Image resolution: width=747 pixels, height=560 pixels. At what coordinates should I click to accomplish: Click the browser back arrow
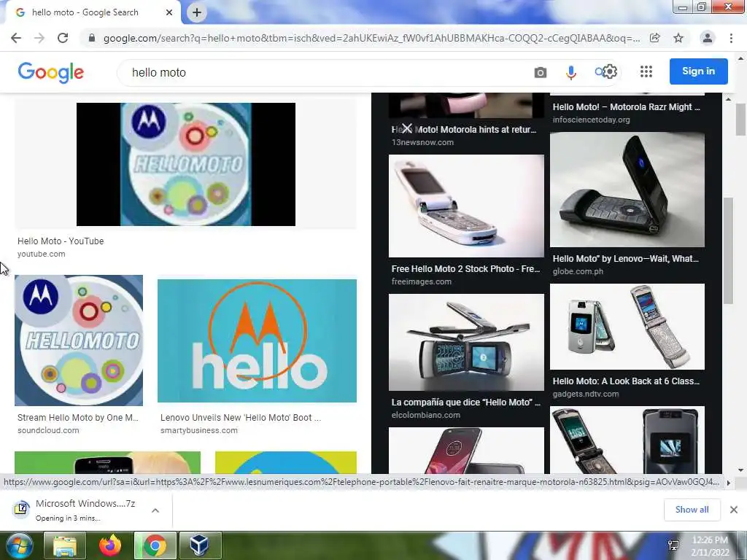[x=16, y=38]
